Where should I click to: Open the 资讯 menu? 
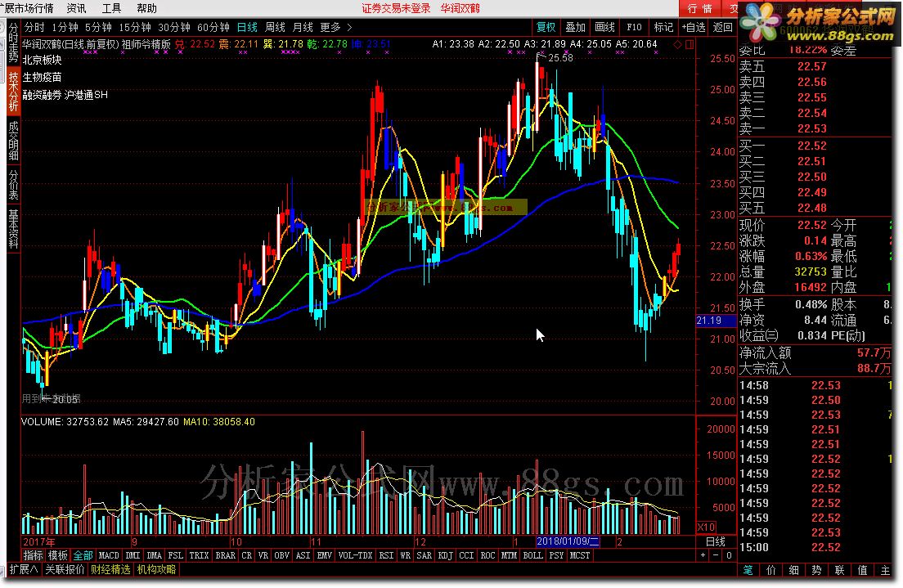pyautogui.click(x=76, y=8)
